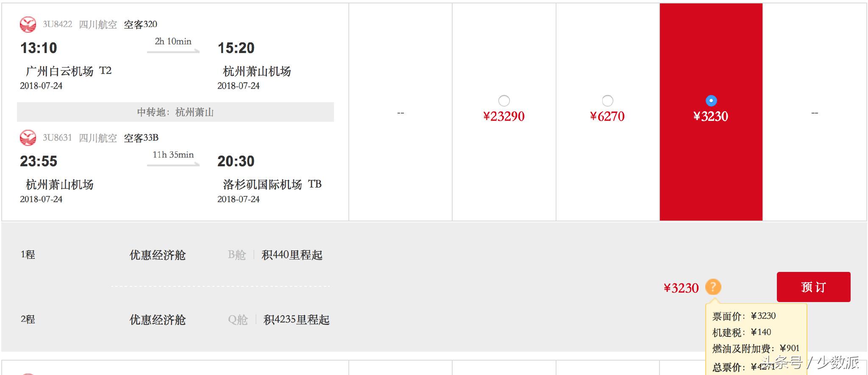Click the 积4235里程起 mileage text
This screenshot has width=868, height=375.
[296, 320]
